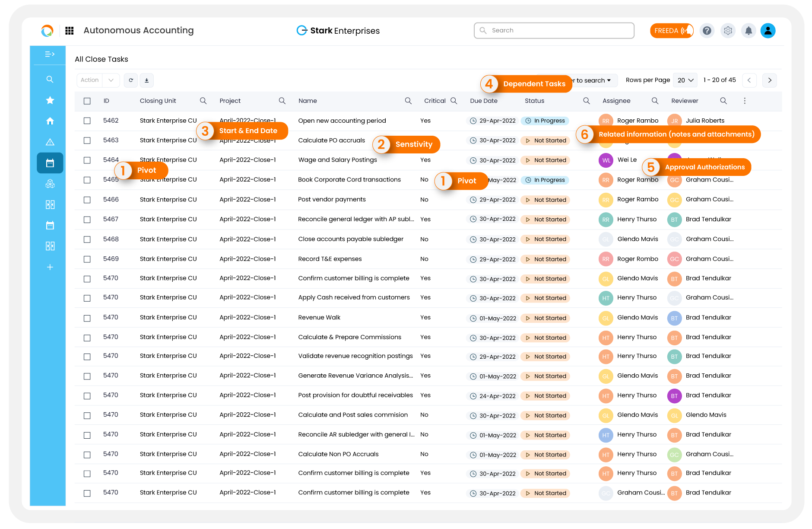
Task: Download tasks using the export icon
Action: (146, 80)
